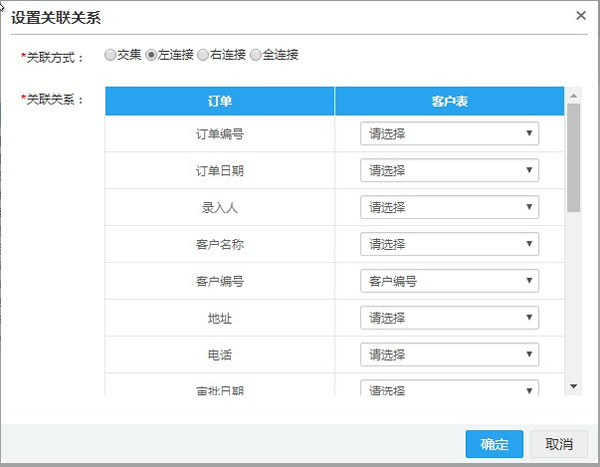Open the dropdown for 订单编号 row

point(449,134)
